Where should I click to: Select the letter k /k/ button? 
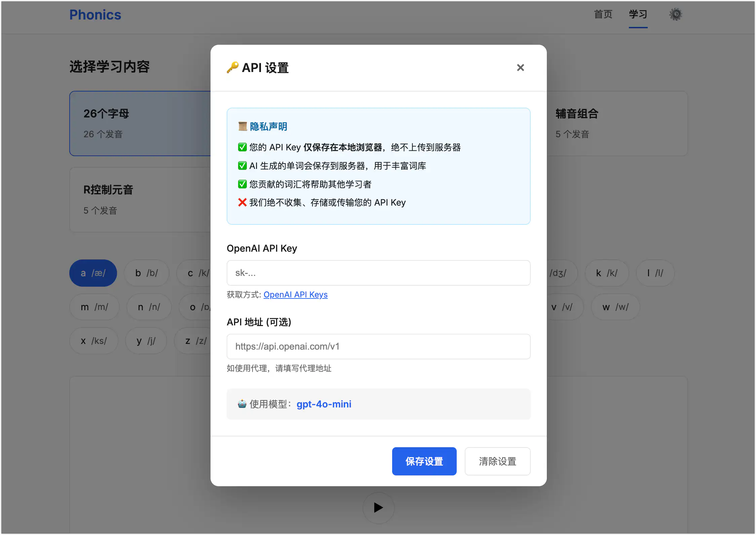(x=607, y=273)
